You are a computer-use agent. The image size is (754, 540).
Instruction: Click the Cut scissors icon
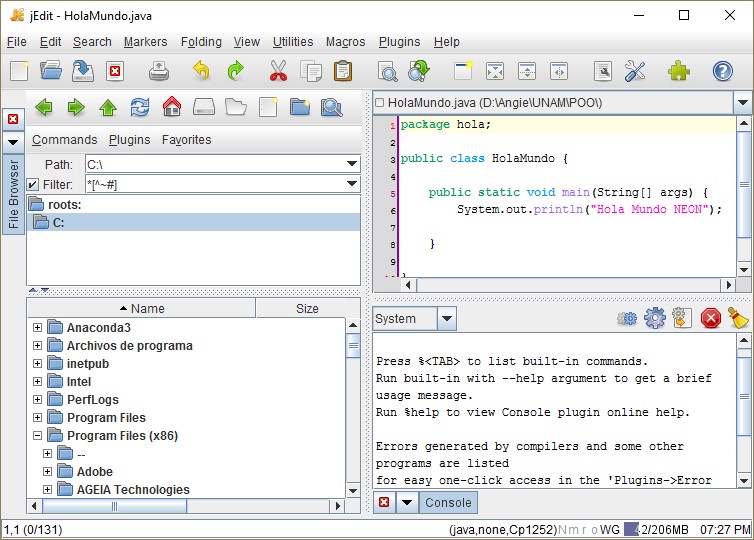point(278,70)
